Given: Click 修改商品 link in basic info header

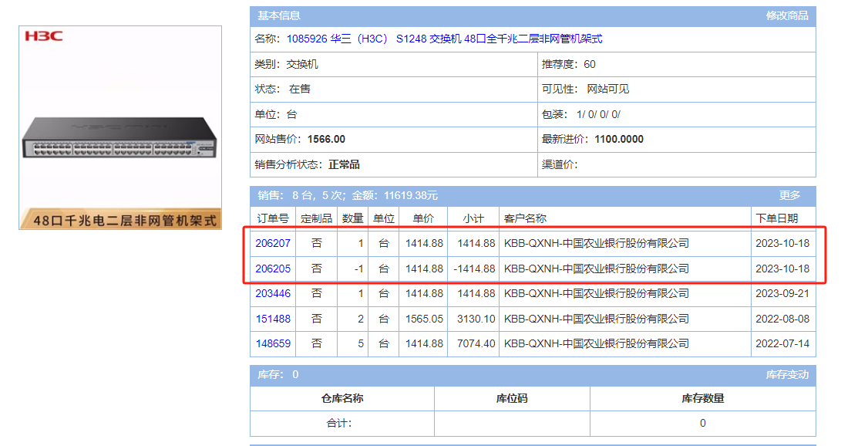Looking at the screenshot, I should pyautogui.click(x=786, y=16).
